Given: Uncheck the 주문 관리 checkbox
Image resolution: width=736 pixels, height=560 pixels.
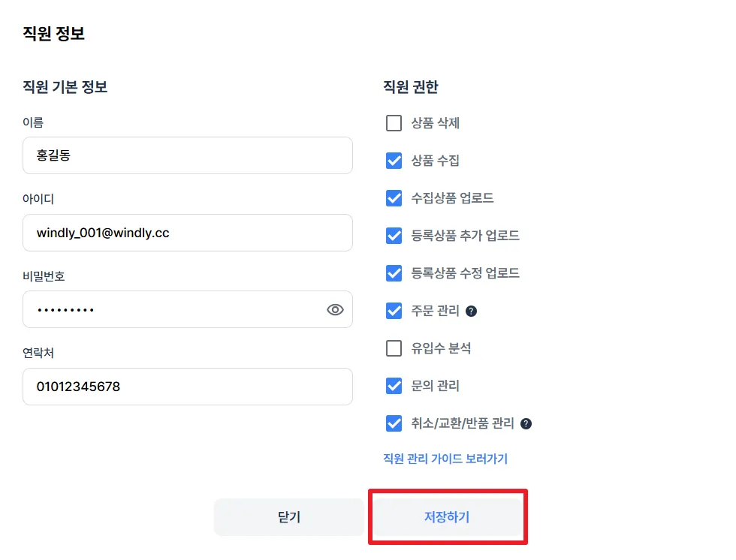Looking at the screenshot, I should (x=394, y=311).
